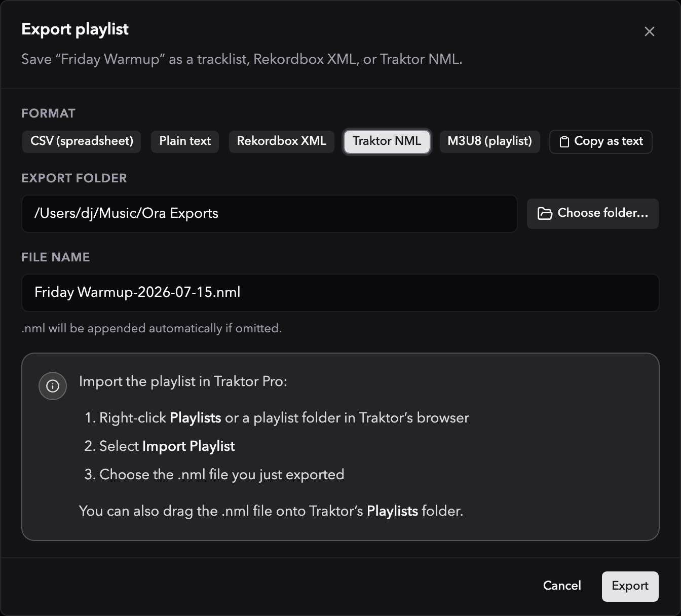Cancel the playlist export
The height and width of the screenshot is (616, 681).
[562, 586]
